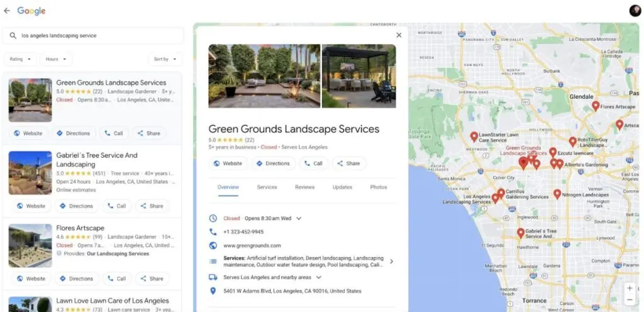Click Share button in detail panel
644x312 pixels.
click(x=348, y=164)
